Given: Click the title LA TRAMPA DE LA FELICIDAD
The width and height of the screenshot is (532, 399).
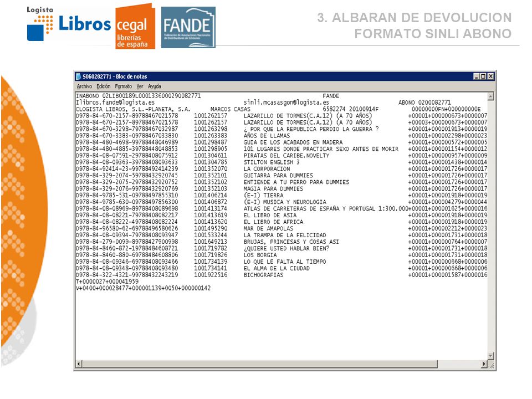Looking at the screenshot, I should pyautogui.click(x=285, y=235).
